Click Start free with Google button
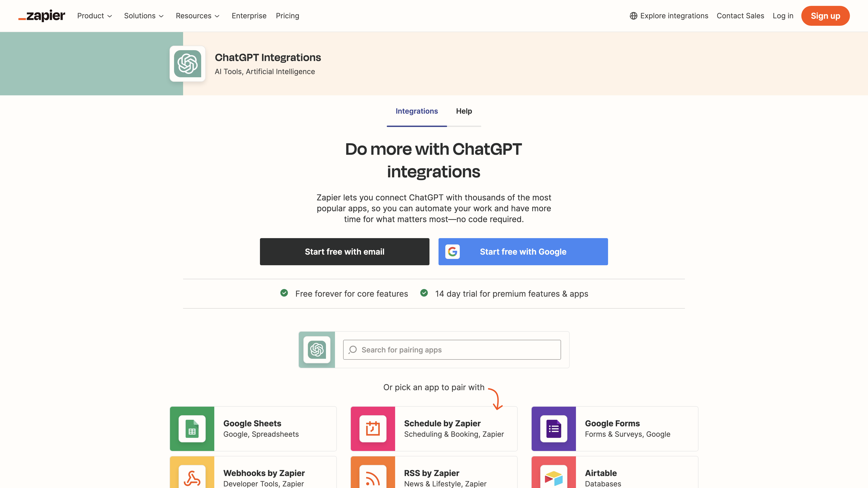The image size is (868, 488). coord(523,252)
